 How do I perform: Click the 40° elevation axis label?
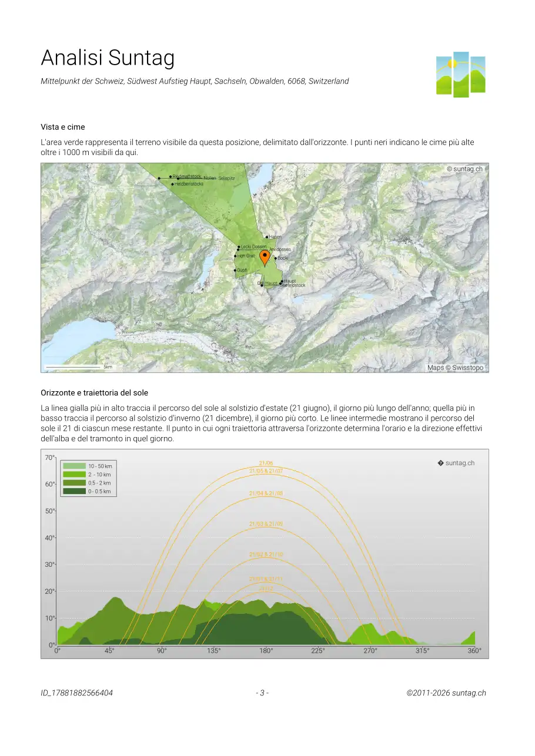click(50, 537)
